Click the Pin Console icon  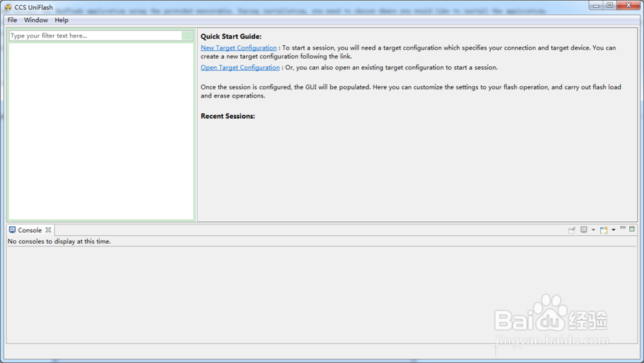pyautogui.click(x=572, y=230)
